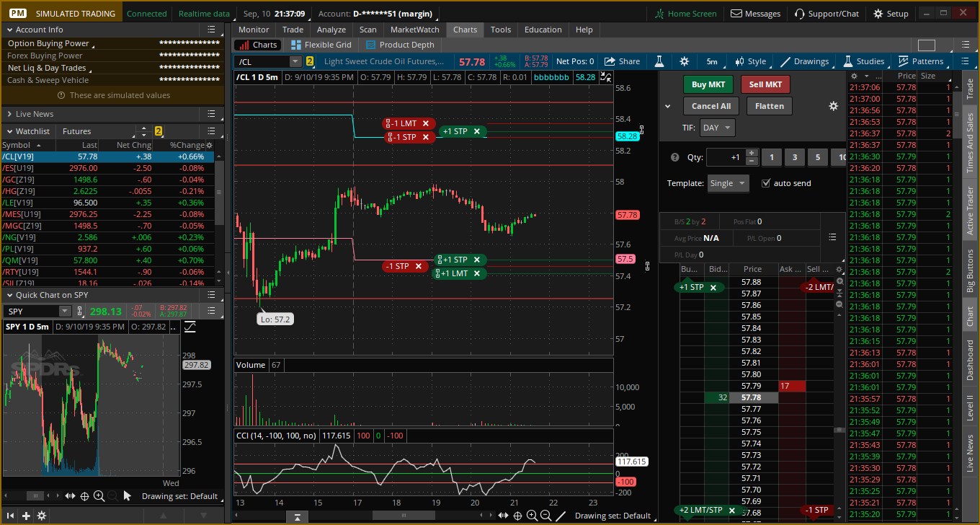Select the line drawing tool below main chart

(x=561, y=515)
